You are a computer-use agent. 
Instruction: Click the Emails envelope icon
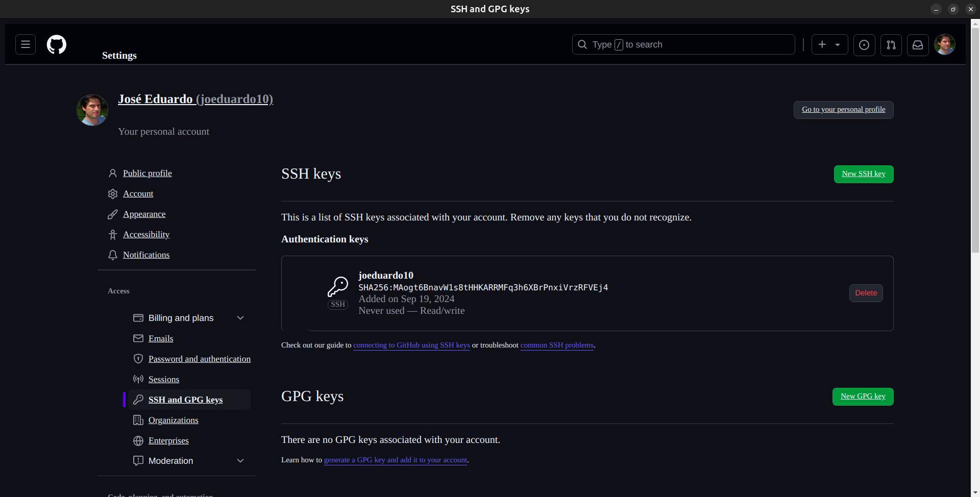[138, 338]
